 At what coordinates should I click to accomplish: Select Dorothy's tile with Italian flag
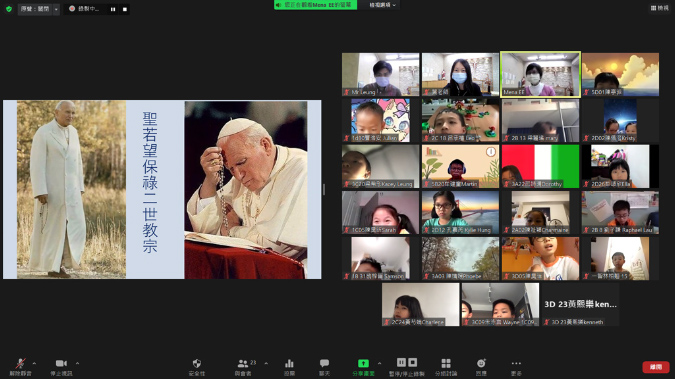coord(540,166)
